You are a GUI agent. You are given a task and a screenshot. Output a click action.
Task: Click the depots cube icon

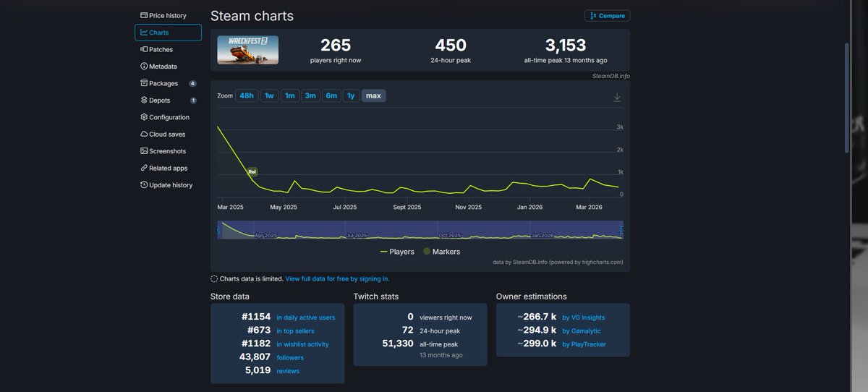point(144,101)
